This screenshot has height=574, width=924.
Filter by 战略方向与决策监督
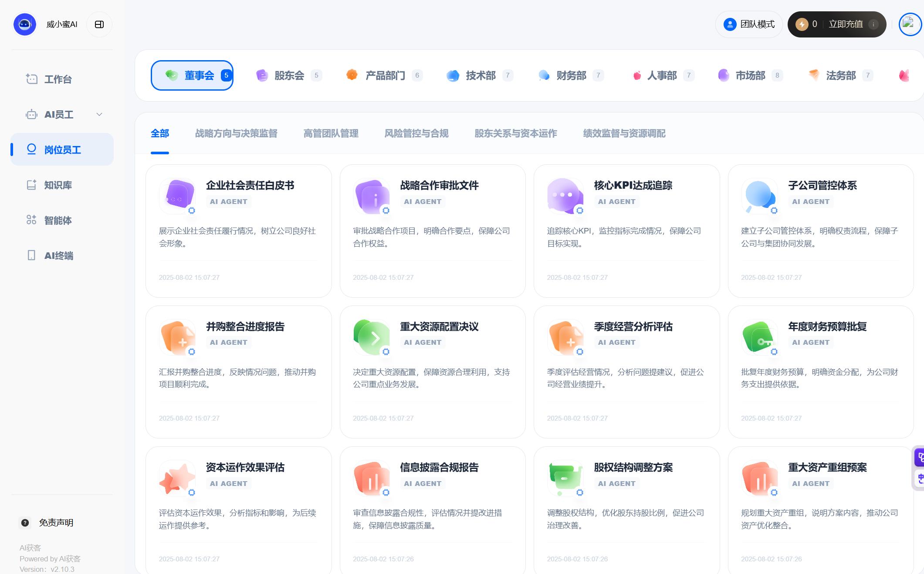pos(236,133)
